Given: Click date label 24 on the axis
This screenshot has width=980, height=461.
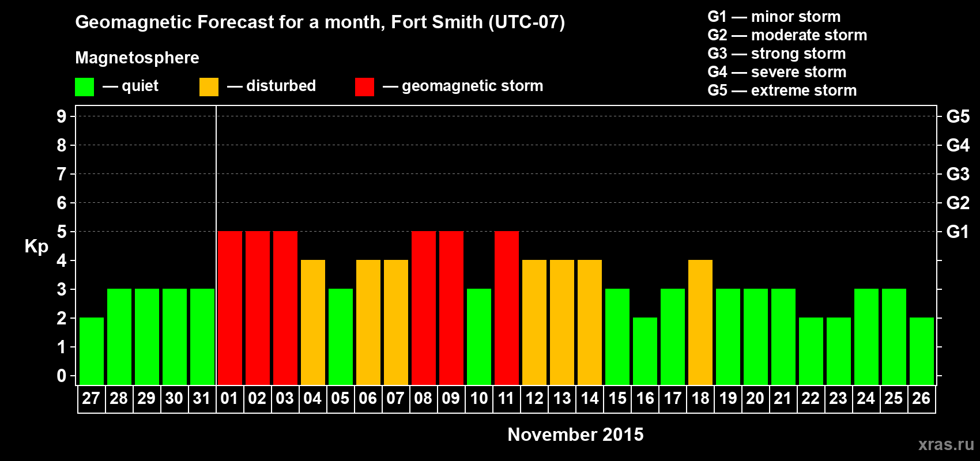Looking at the screenshot, I should (x=866, y=399).
